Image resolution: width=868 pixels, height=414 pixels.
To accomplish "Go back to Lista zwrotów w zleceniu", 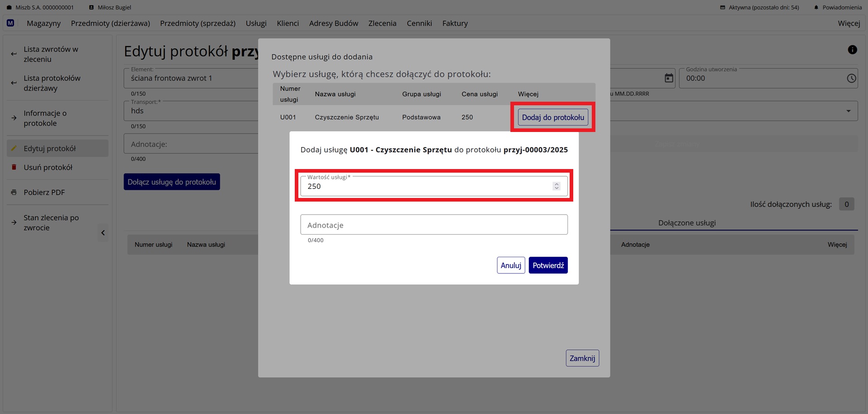I will (51, 54).
